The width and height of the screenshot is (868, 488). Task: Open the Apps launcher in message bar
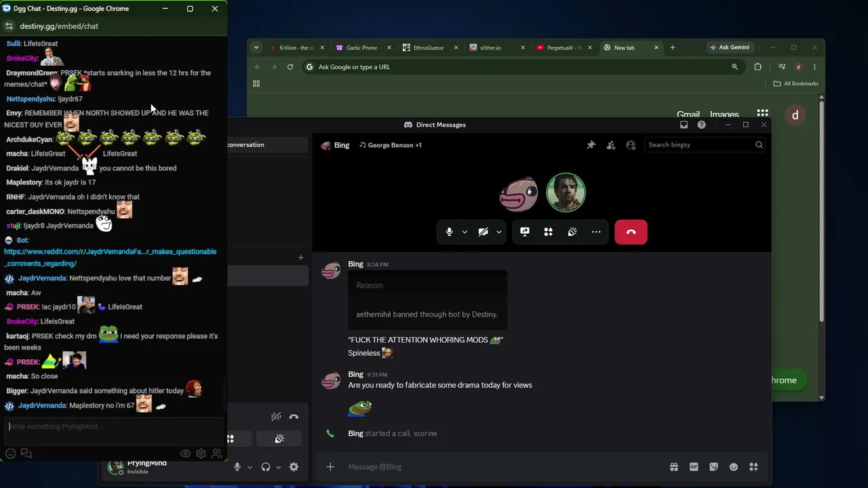click(753, 467)
